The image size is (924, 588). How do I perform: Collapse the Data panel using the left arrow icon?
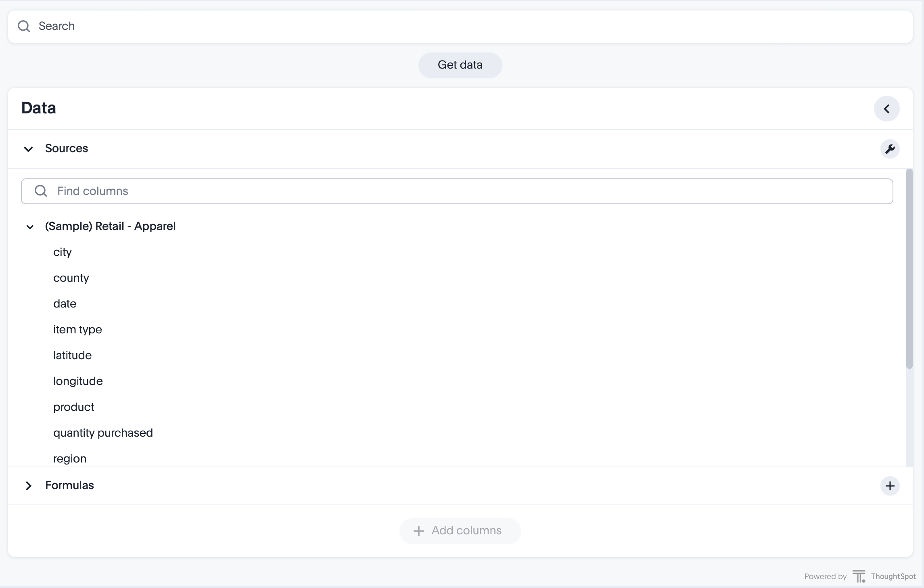coord(886,109)
